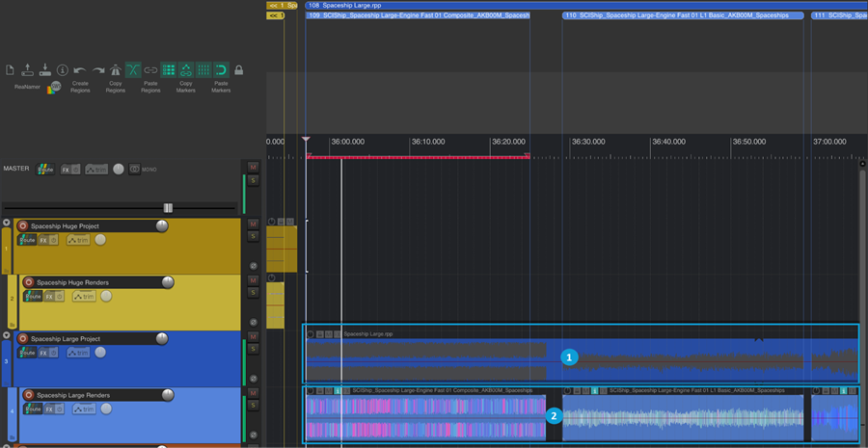Screen dimensions: 868x448
Task: Arm record on the Spaceship Huge Project track
Action: coord(23,225)
